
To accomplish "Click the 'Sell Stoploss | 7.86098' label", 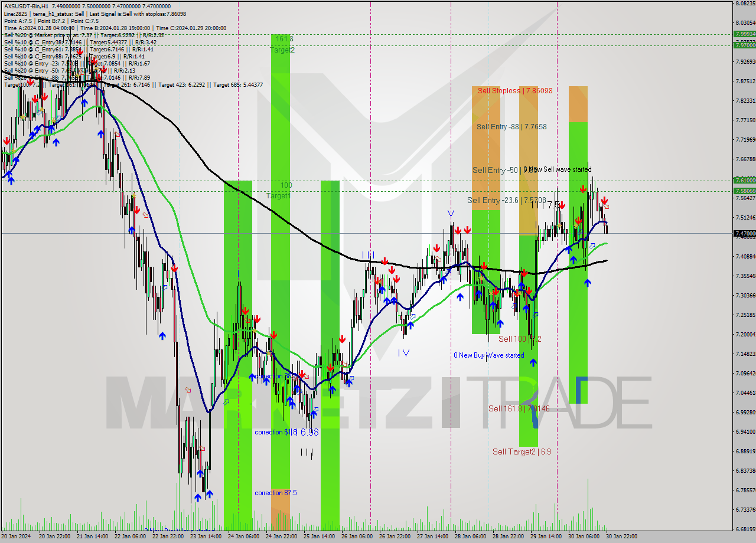I will (515, 91).
